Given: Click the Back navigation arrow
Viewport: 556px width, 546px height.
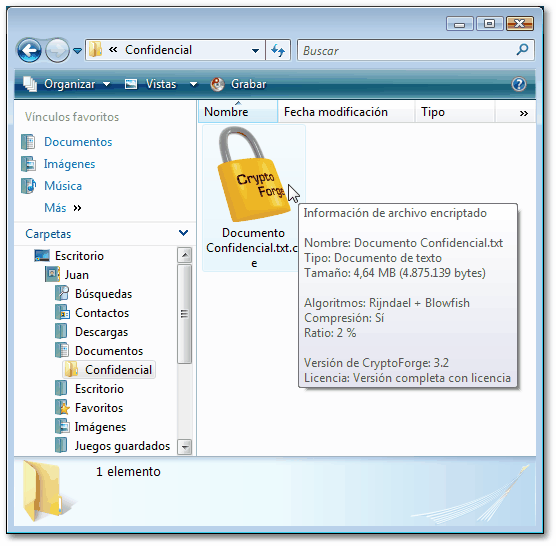Looking at the screenshot, I should [x=29, y=51].
